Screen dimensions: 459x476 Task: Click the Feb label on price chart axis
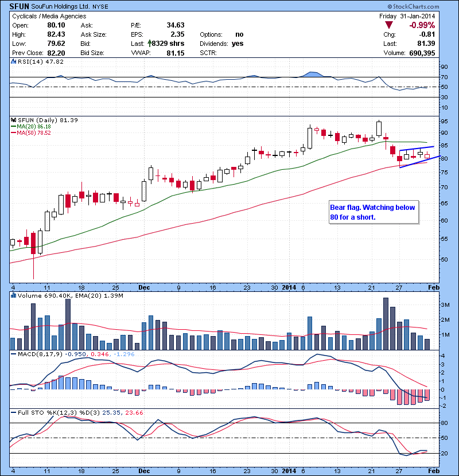click(434, 287)
